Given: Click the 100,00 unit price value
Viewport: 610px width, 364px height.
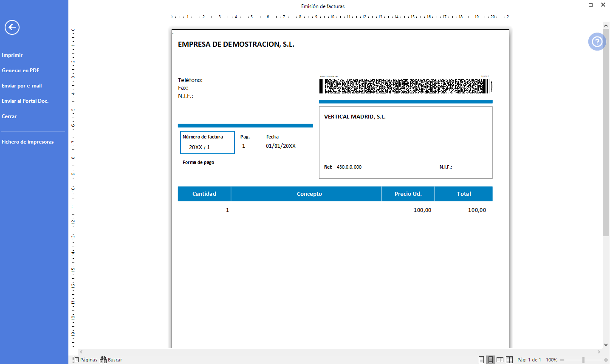Looking at the screenshot, I should coord(422,210).
